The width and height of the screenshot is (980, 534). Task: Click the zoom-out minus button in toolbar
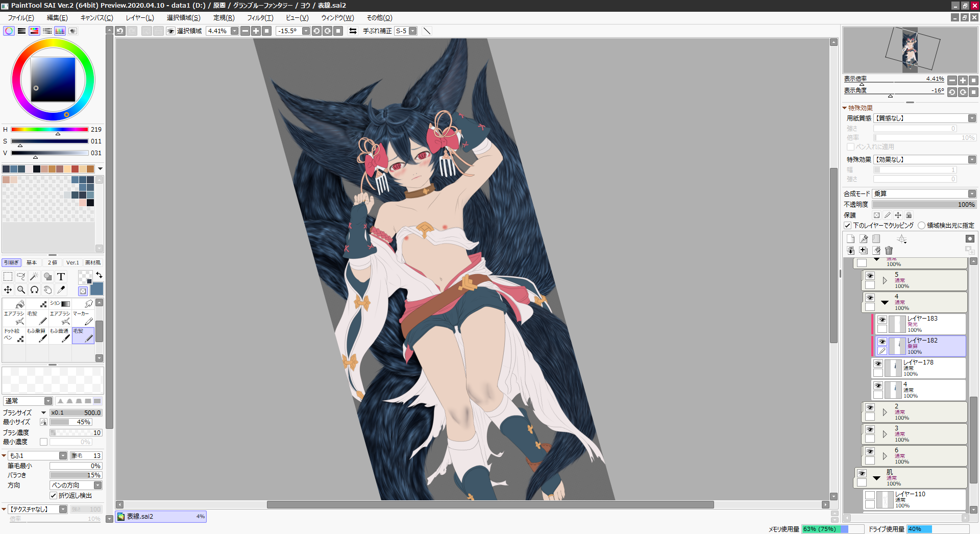(245, 31)
